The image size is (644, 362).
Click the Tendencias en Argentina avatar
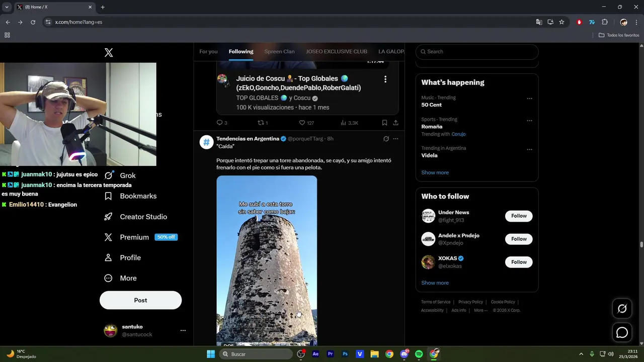[206, 142]
